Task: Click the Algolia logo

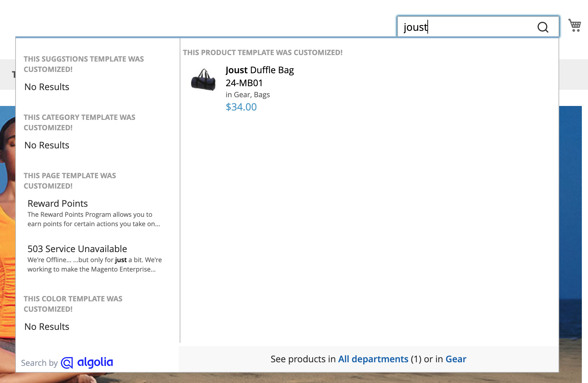Action: (x=87, y=363)
